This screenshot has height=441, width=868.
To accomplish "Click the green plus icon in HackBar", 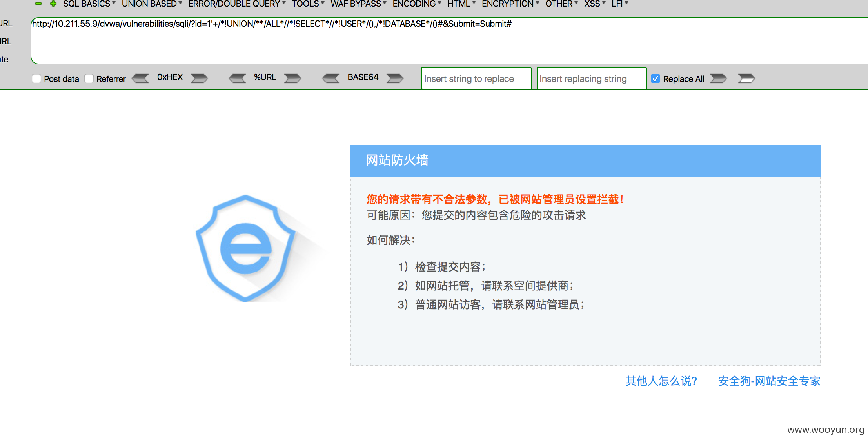I will pos(53,4).
